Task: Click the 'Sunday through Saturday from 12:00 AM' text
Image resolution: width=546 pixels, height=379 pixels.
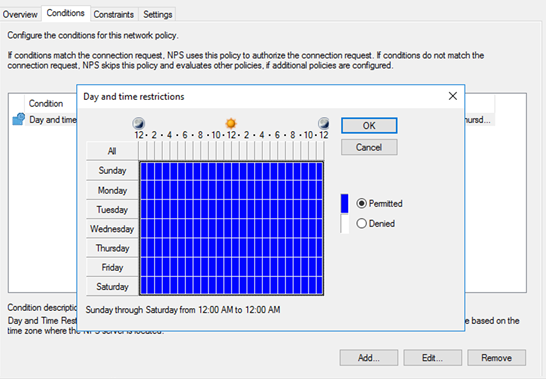Action: click(x=158, y=310)
